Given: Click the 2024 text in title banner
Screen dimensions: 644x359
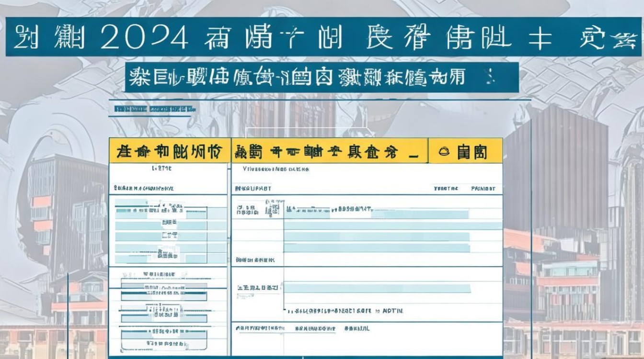Looking at the screenshot, I should [144, 39].
